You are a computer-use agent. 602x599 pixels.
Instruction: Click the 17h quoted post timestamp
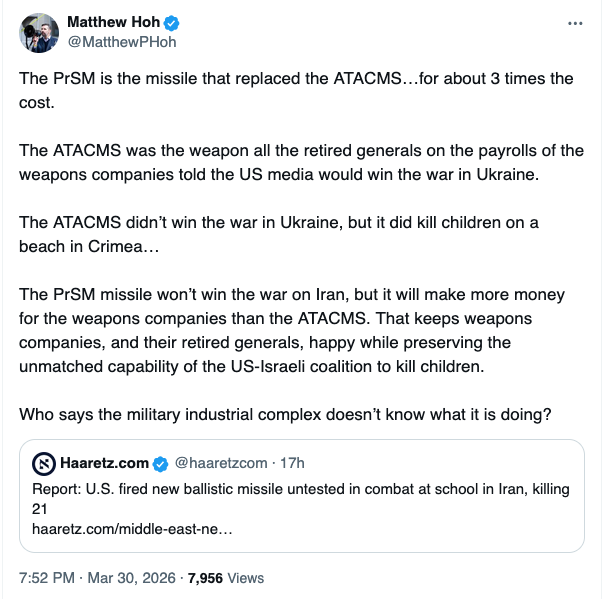tap(291, 463)
